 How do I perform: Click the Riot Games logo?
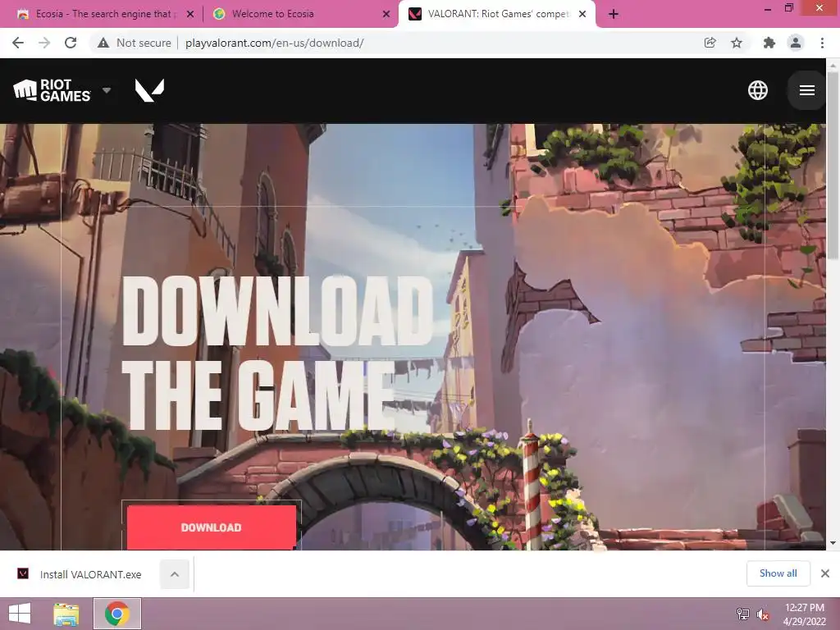(x=52, y=90)
